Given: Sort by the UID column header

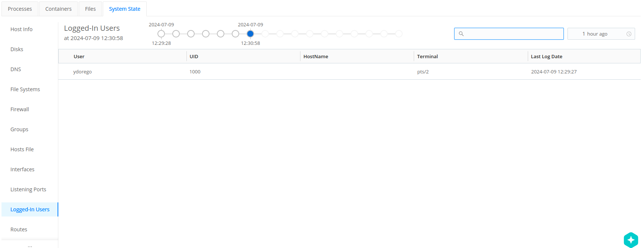Looking at the screenshot, I should [194, 56].
